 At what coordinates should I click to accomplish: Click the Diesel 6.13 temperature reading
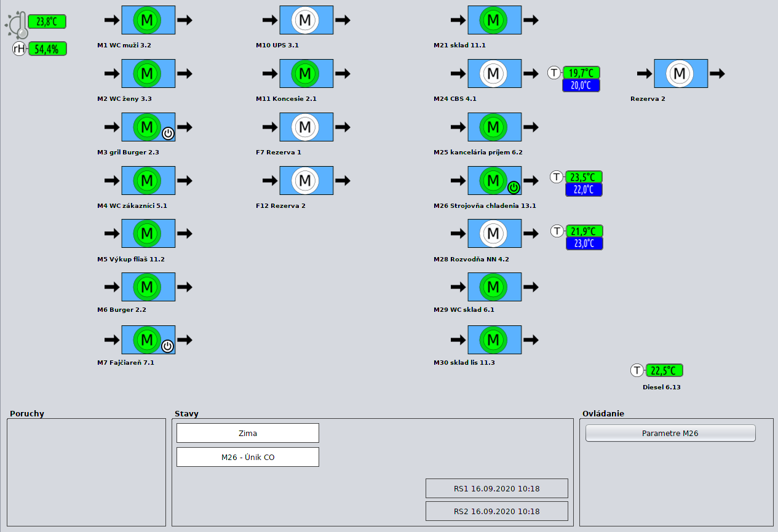point(664,371)
